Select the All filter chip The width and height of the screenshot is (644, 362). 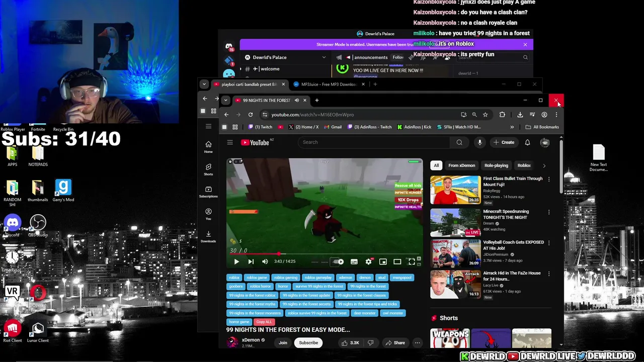click(436, 165)
